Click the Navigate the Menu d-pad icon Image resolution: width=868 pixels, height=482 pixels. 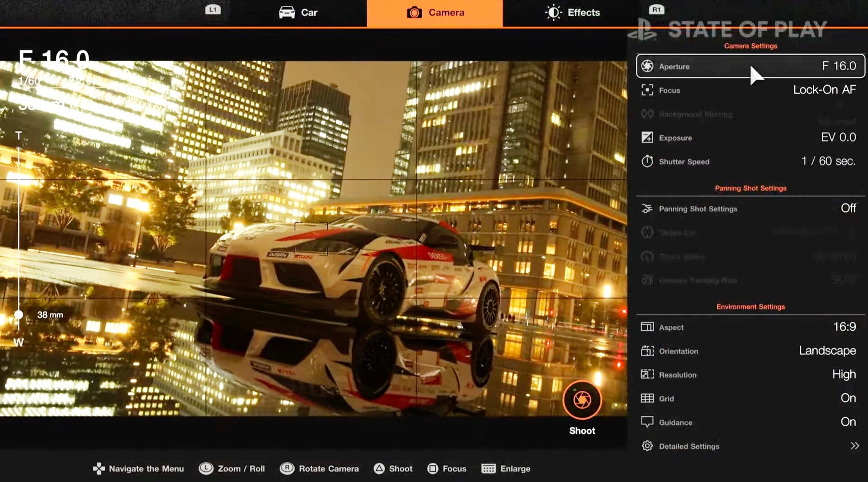point(99,468)
